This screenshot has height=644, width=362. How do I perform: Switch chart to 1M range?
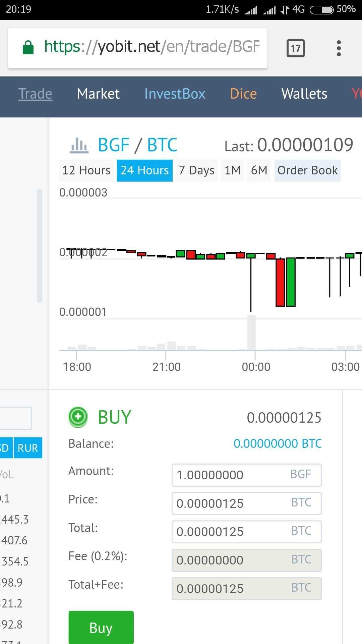pos(233,170)
